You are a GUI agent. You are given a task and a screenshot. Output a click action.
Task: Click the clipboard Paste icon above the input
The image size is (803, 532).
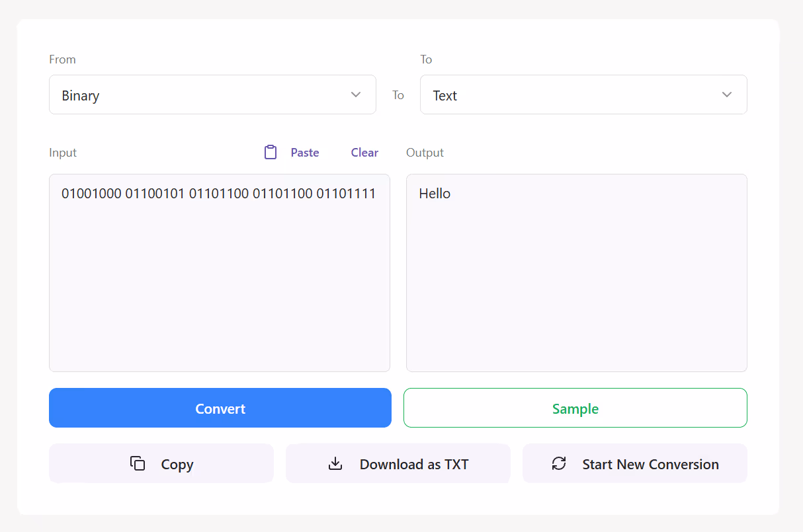[271, 152]
